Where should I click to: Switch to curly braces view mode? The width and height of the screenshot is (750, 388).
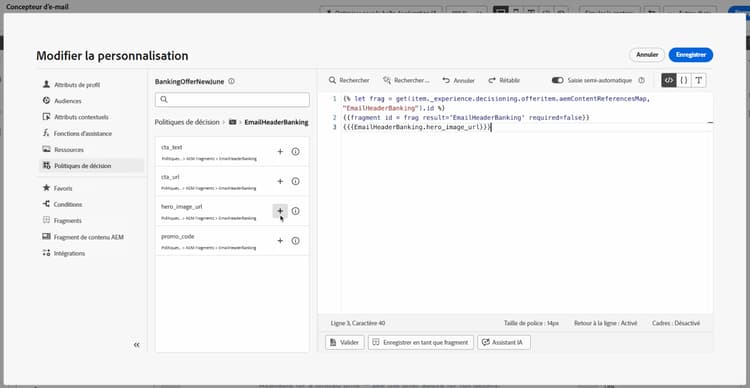684,80
